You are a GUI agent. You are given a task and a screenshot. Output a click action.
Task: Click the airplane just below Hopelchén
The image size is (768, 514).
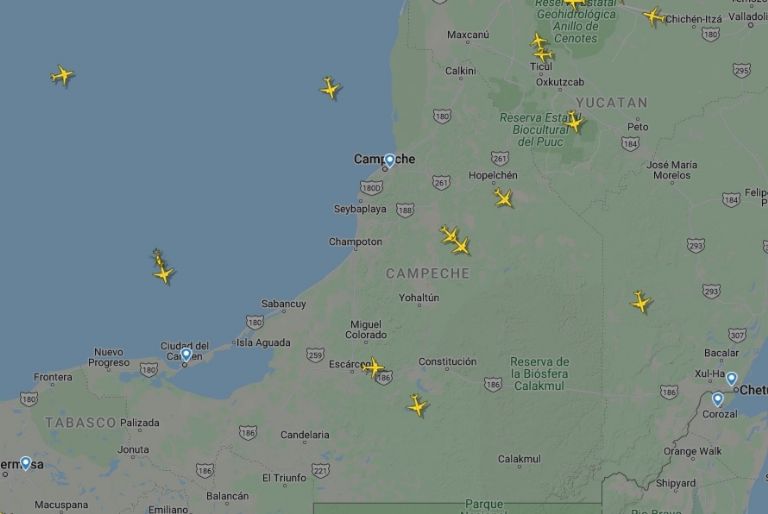point(504,198)
